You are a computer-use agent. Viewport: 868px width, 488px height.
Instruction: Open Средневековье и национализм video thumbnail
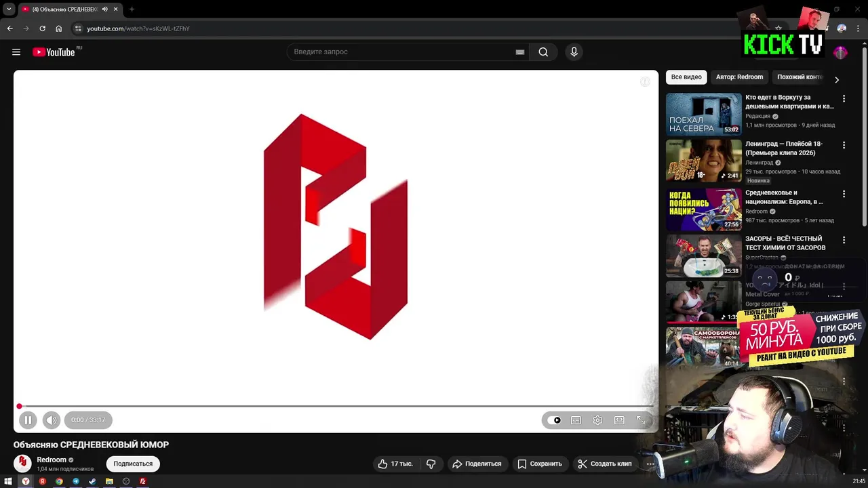(x=704, y=210)
